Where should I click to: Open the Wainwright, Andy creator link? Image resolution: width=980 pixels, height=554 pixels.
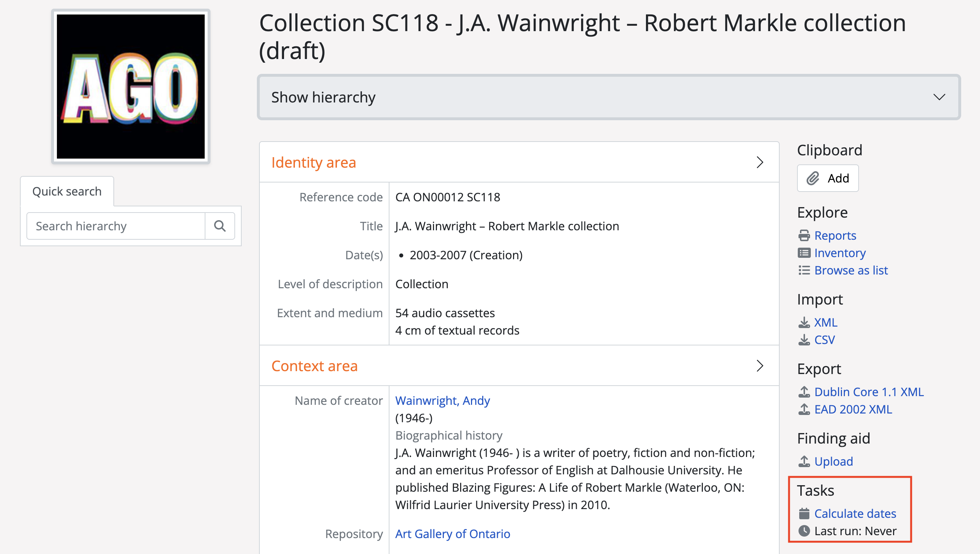click(x=442, y=401)
